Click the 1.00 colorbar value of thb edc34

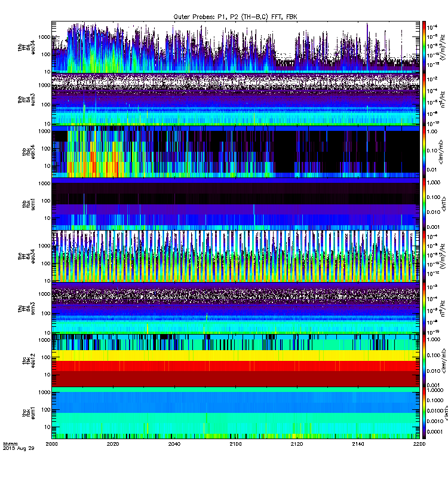click(x=432, y=131)
